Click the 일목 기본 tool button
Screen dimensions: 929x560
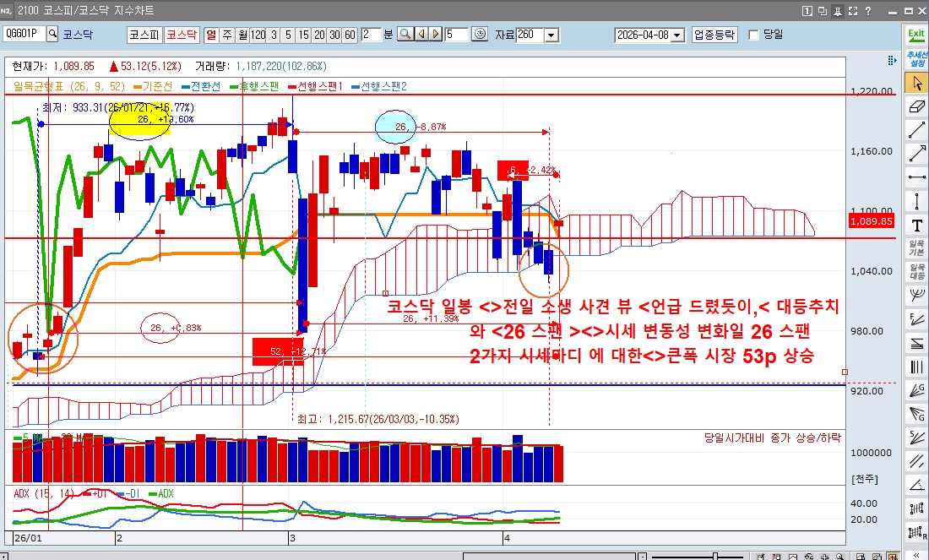pos(916,247)
